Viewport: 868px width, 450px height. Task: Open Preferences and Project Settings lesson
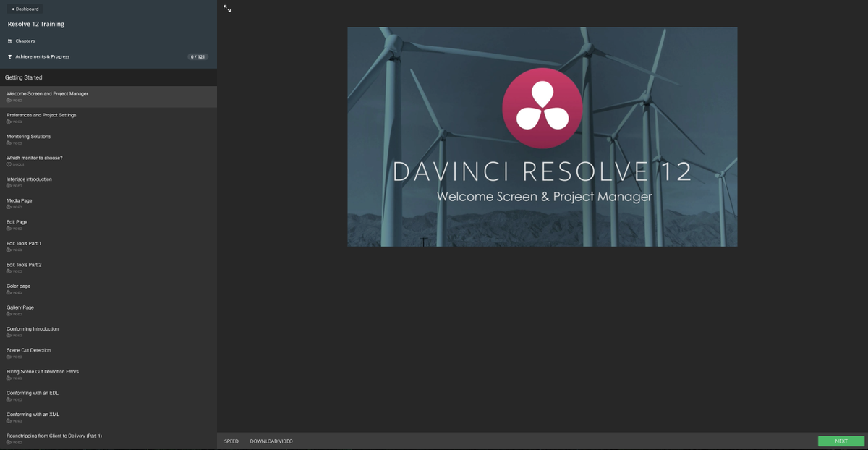(109, 118)
